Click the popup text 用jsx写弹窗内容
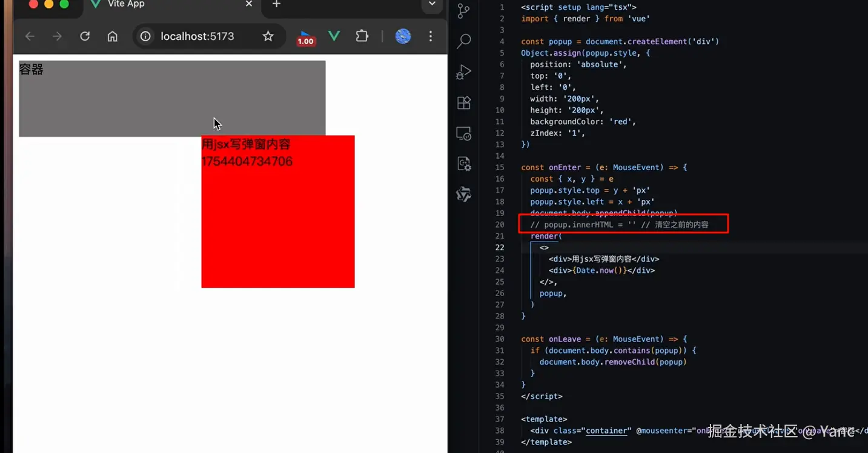 246,144
